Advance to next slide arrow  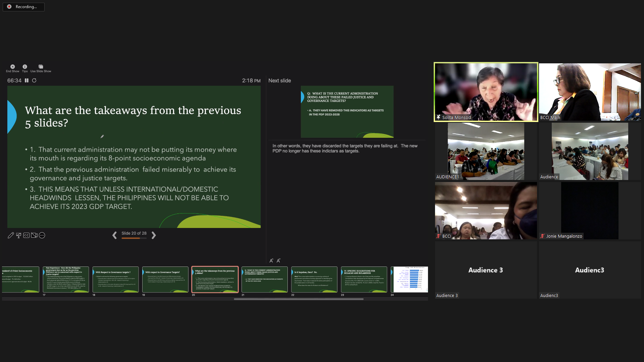pos(154,235)
